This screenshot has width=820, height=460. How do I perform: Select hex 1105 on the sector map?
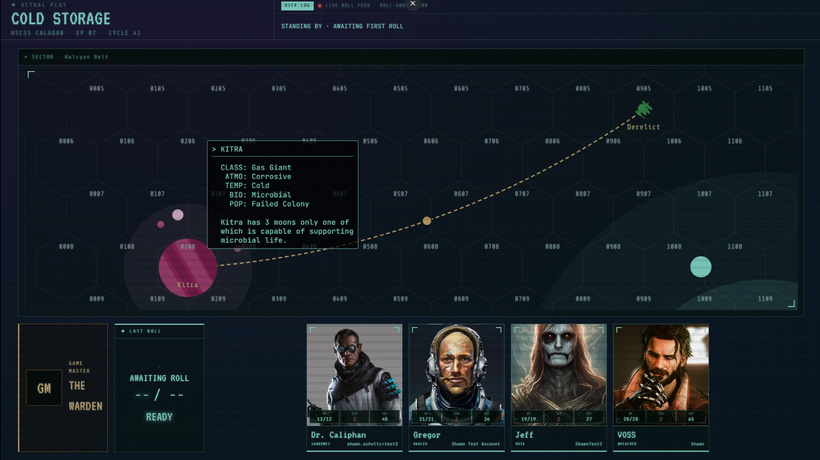pyautogui.click(x=765, y=88)
